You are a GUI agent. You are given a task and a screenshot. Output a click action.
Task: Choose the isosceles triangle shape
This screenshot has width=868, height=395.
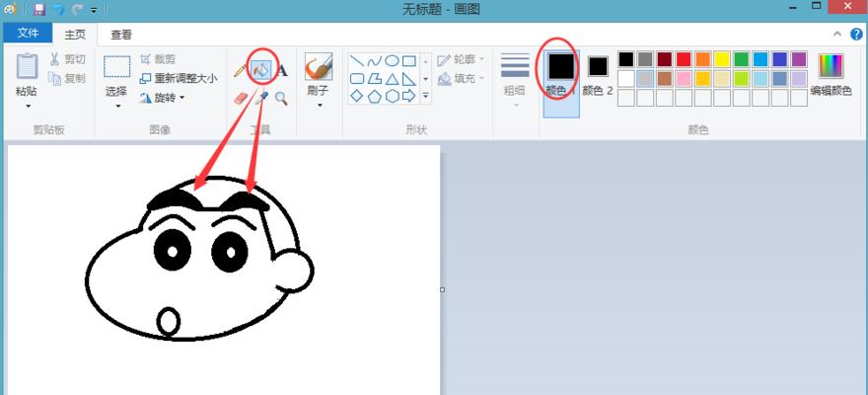(392, 79)
